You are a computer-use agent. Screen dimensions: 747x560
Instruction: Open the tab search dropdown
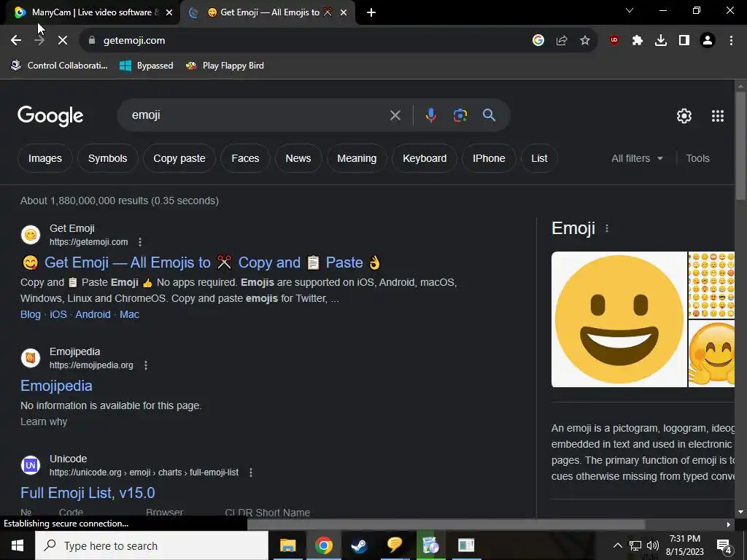pyautogui.click(x=630, y=10)
